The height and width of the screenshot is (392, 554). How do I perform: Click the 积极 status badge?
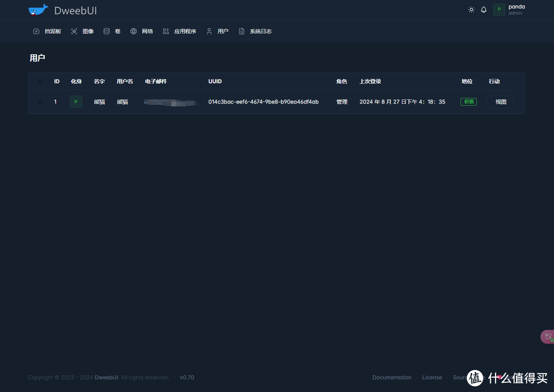468,102
